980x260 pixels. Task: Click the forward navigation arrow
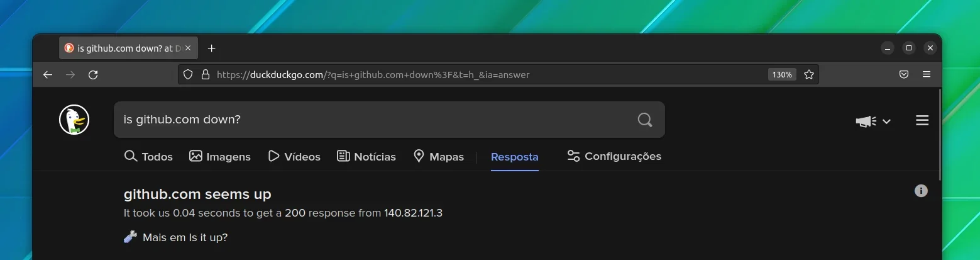click(70, 74)
